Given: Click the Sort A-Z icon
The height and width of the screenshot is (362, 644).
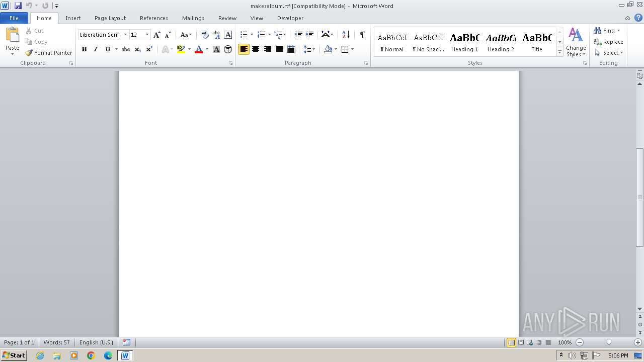Looking at the screenshot, I should [346, 35].
